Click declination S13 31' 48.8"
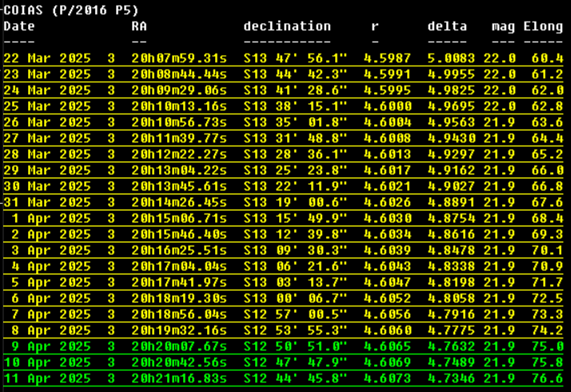 [x=295, y=138]
